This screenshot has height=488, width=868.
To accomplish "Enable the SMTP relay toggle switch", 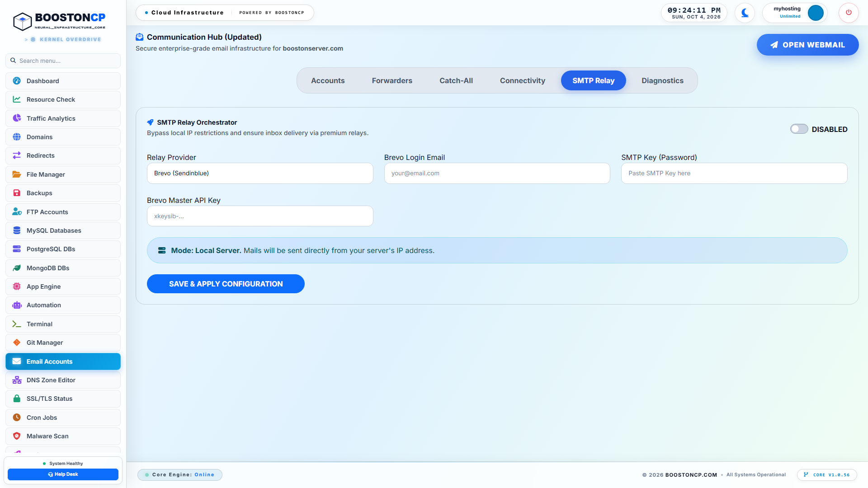I will (x=799, y=129).
